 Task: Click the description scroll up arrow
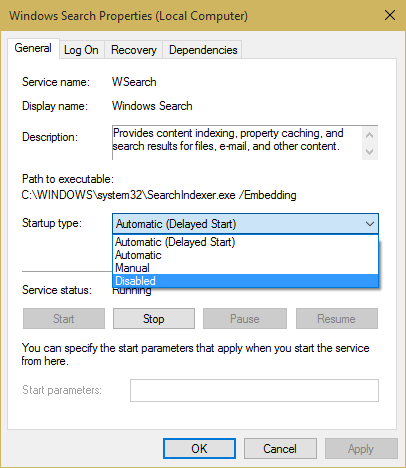(x=369, y=135)
